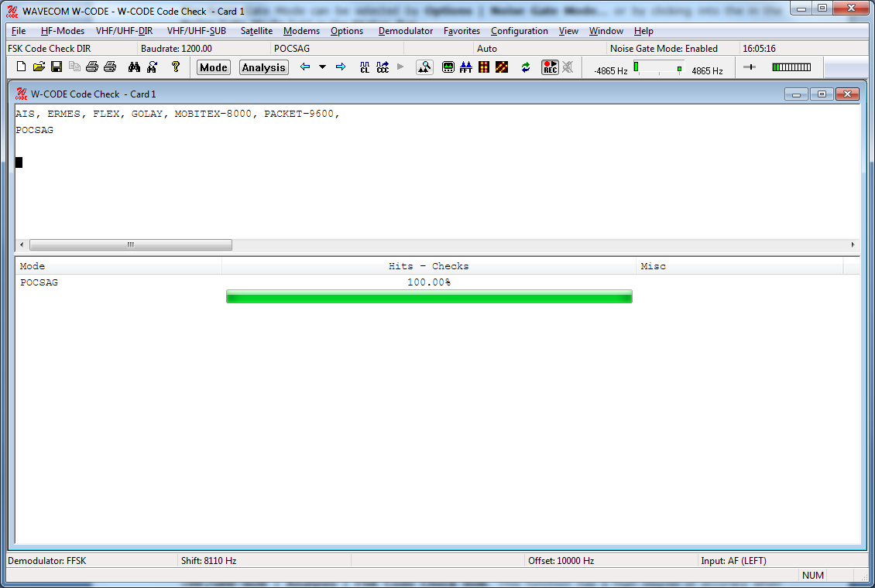Click the tuning bar between -4865 and 4865 Hz
Viewport: 875px width, 588px height.
click(658, 68)
